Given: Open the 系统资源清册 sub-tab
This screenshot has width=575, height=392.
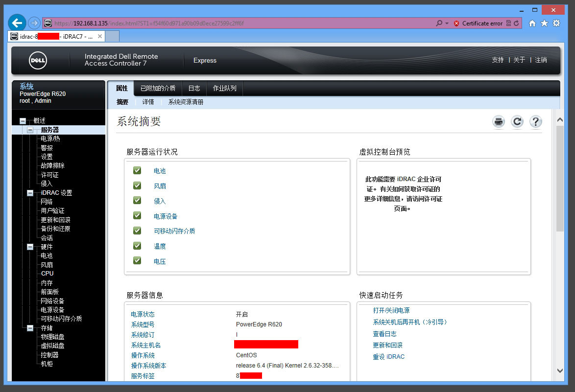Looking at the screenshot, I should point(186,102).
